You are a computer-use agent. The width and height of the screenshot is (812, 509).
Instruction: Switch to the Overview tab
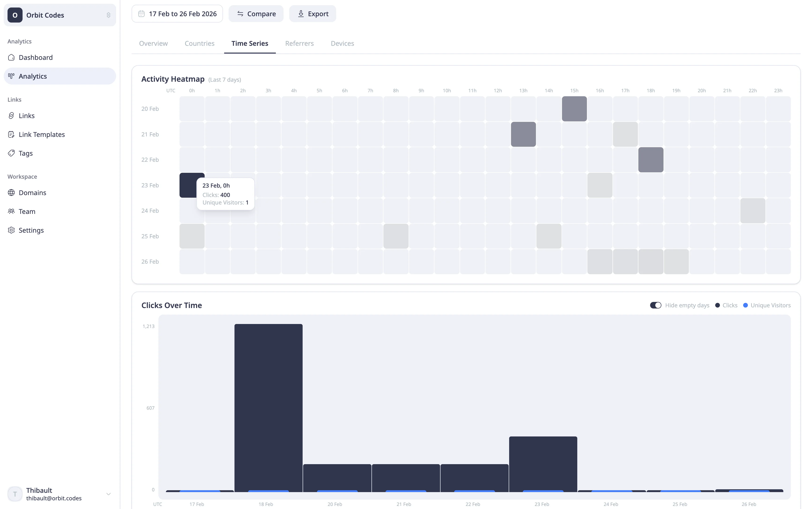pos(153,43)
